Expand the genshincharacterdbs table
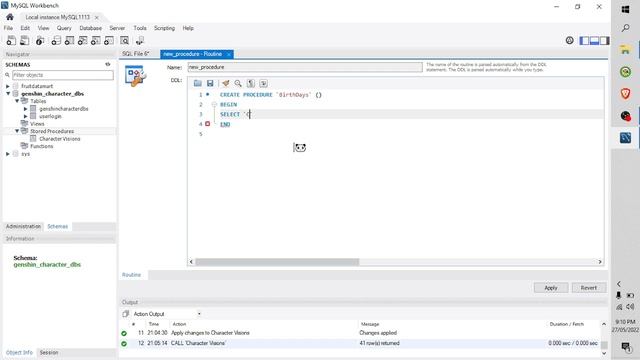Image resolution: width=640 pixels, height=360 pixels. [26, 109]
